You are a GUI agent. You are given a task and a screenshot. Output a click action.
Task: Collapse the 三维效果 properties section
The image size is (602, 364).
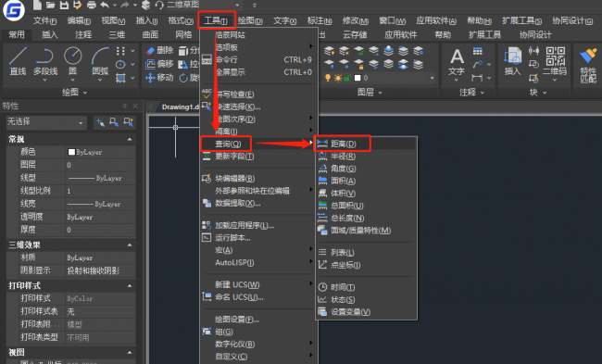point(130,245)
